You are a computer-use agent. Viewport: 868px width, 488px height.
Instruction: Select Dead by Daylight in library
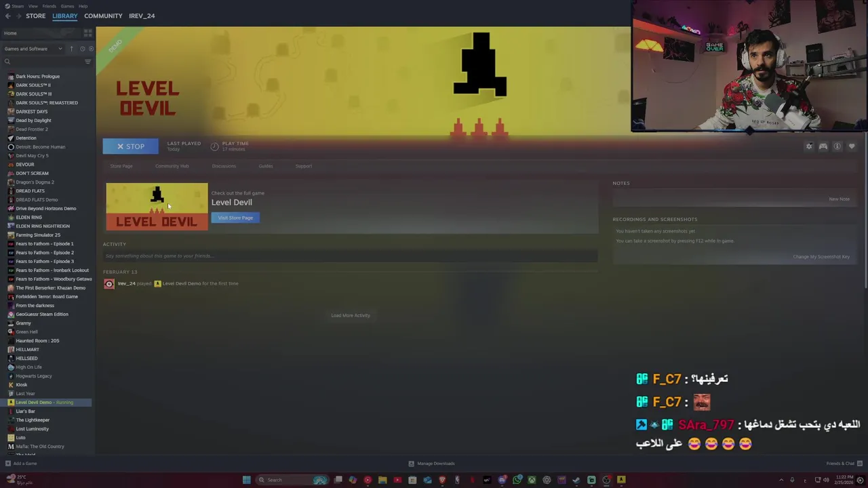point(33,121)
